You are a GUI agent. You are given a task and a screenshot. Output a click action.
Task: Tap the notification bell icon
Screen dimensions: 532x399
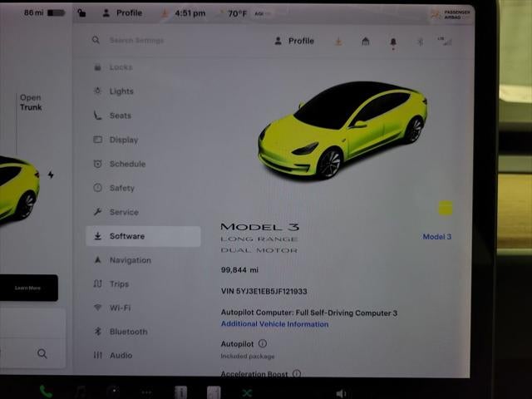click(x=393, y=42)
